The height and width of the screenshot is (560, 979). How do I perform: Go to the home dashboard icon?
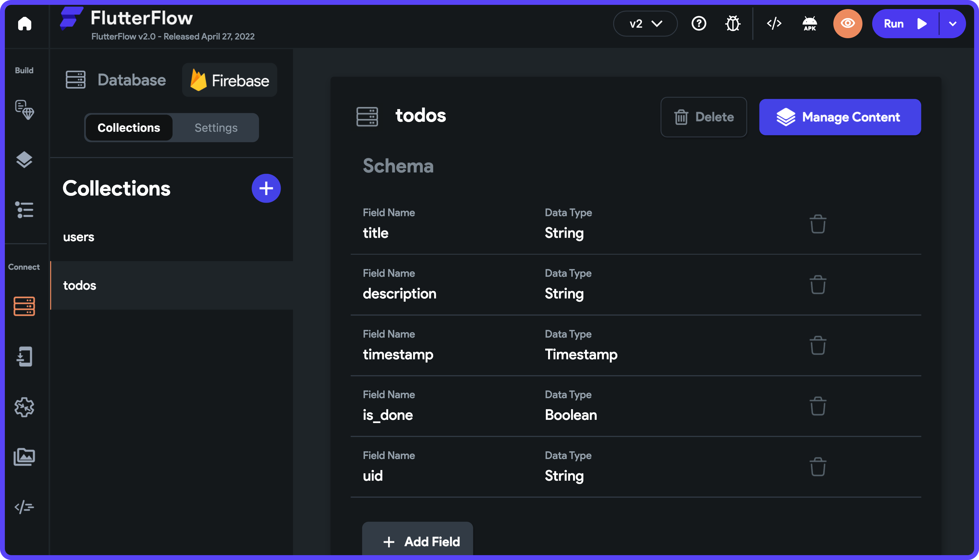point(24,23)
